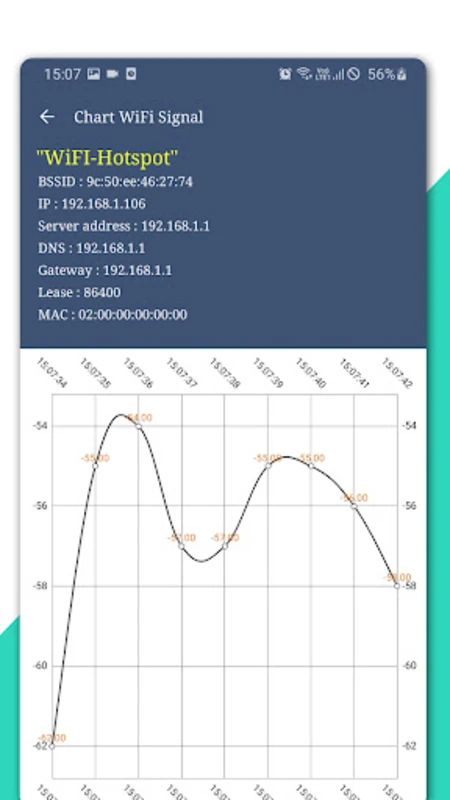Tap the -60 left axis label
The image size is (450, 800).
(x=40, y=666)
